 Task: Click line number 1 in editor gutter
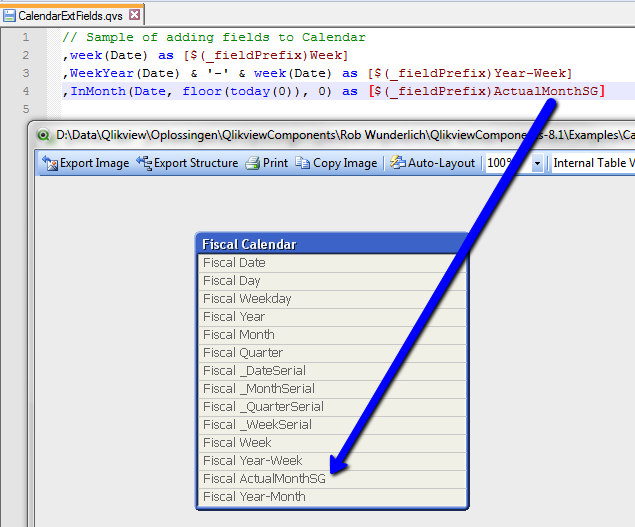26,37
